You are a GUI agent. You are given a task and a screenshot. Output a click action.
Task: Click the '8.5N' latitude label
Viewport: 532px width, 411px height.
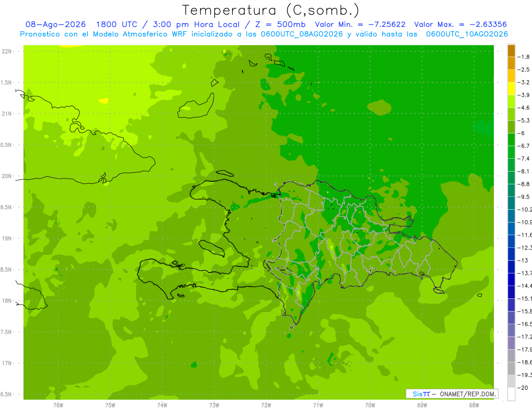(x=6, y=270)
